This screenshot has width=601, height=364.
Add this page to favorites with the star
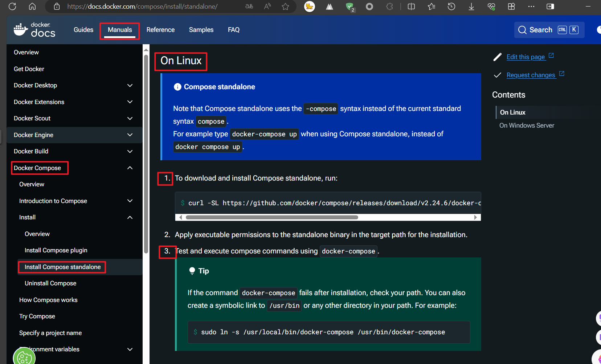(x=286, y=7)
